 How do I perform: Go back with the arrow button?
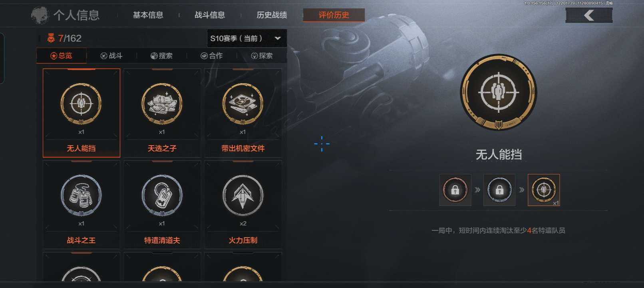pos(589,15)
